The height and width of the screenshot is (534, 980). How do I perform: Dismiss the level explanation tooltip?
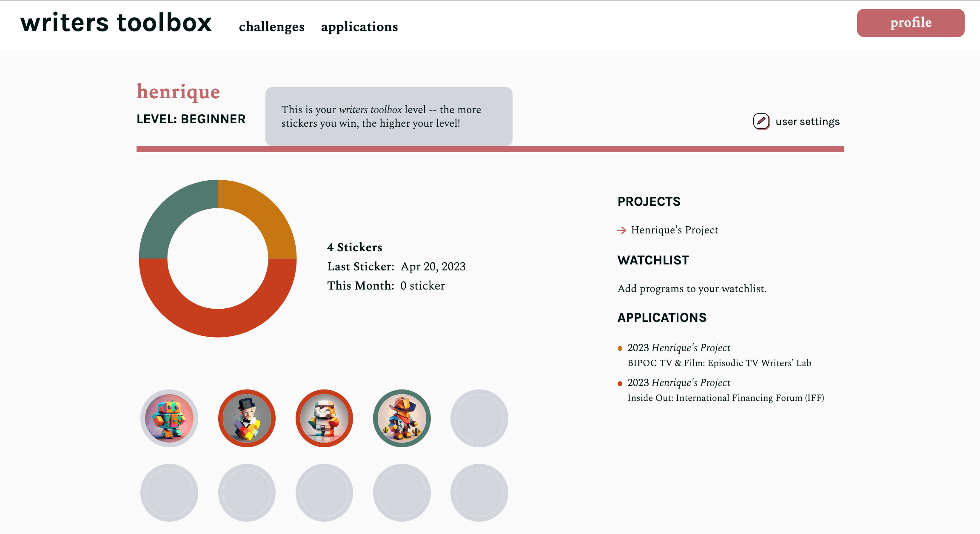coord(389,116)
